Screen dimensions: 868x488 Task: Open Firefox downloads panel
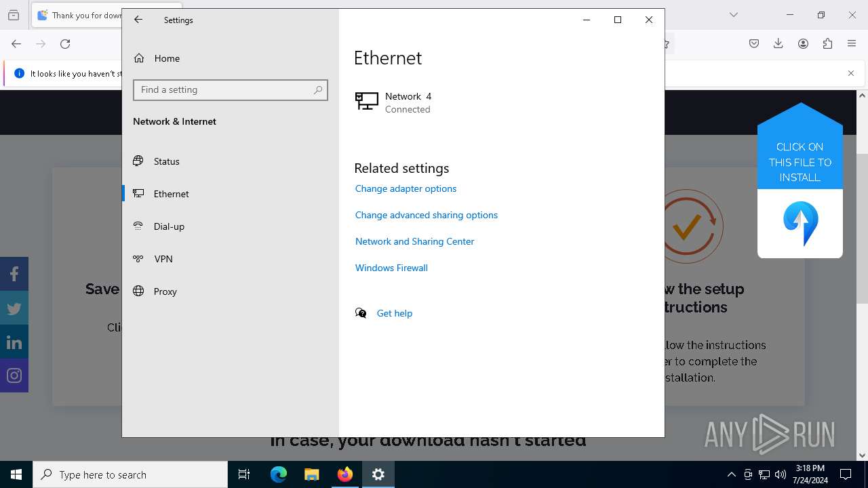(778, 44)
